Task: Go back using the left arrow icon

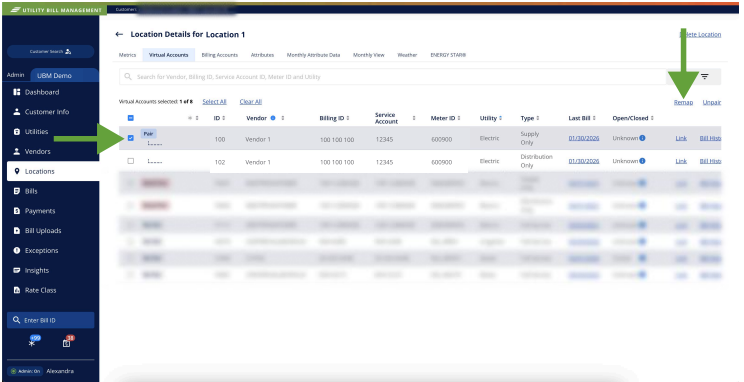Action: click(119, 35)
